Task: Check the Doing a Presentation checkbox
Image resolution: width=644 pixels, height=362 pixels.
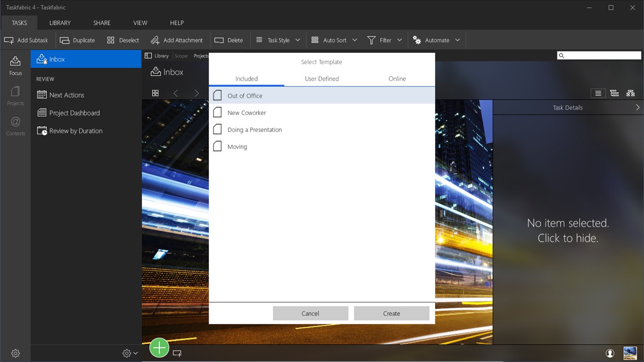Action: pyautogui.click(x=217, y=129)
